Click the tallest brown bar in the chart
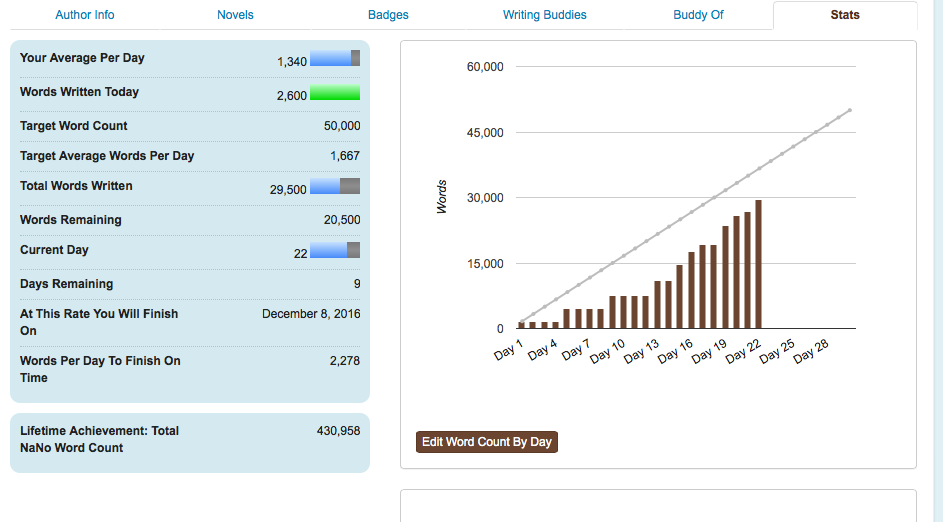Image resolution: width=943 pixels, height=522 pixels. (x=758, y=265)
